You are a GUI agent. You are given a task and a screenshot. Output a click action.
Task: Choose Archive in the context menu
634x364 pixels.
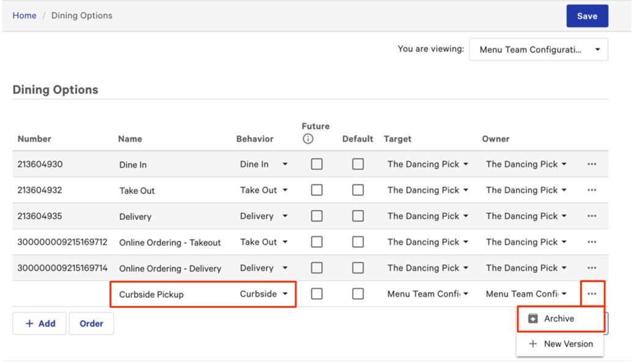click(559, 319)
